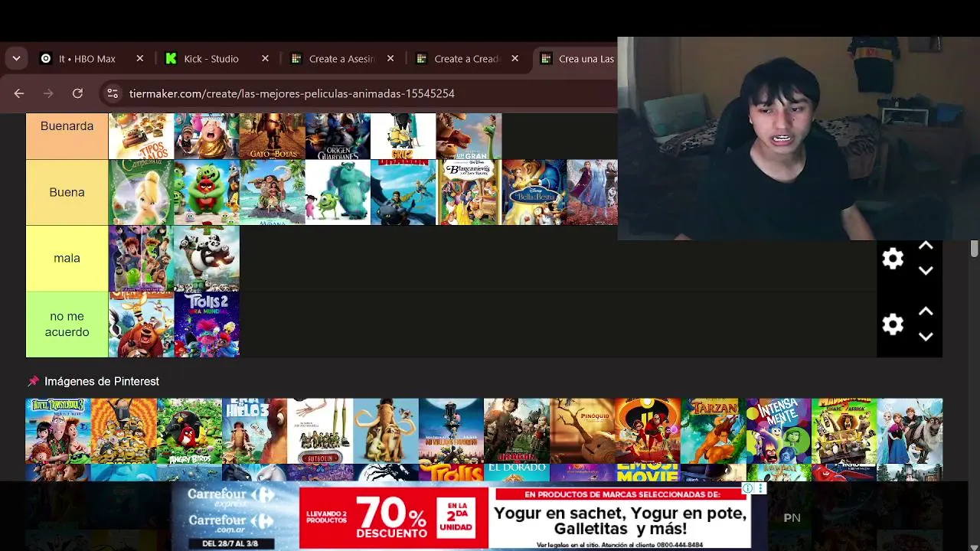The width and height of the screenshot is (980, 551).
Task: Close the Kick - Studio tab
Action: [266, 59]
